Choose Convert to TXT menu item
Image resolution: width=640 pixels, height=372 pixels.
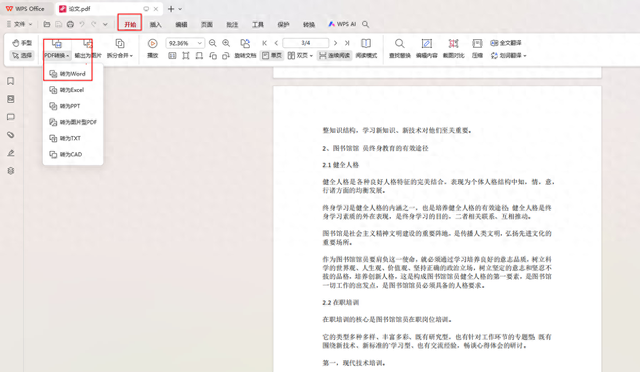(x=73, y=138)
